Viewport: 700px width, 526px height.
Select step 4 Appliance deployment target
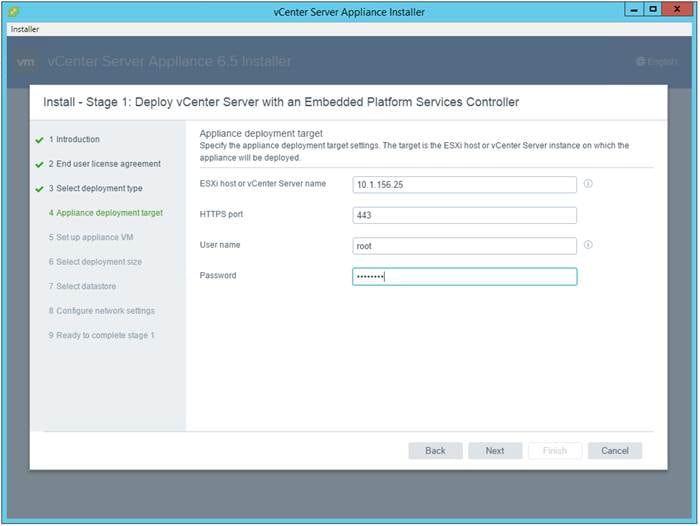106,213
